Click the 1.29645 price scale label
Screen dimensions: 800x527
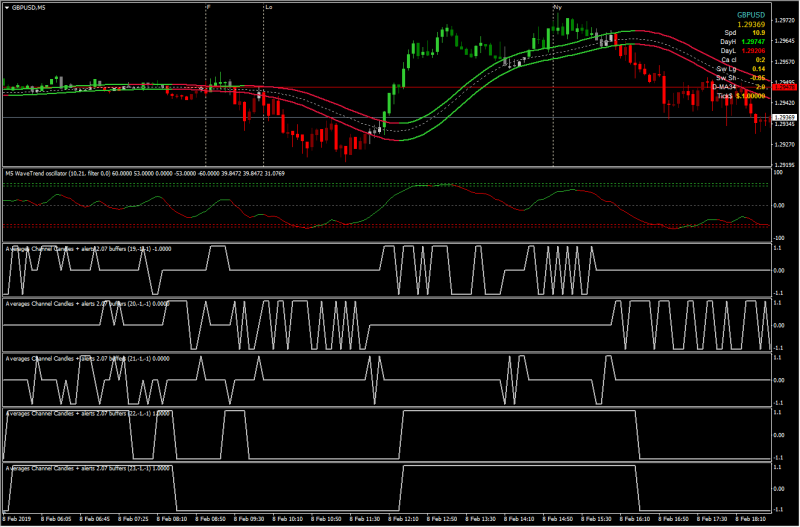pos(783,40)
